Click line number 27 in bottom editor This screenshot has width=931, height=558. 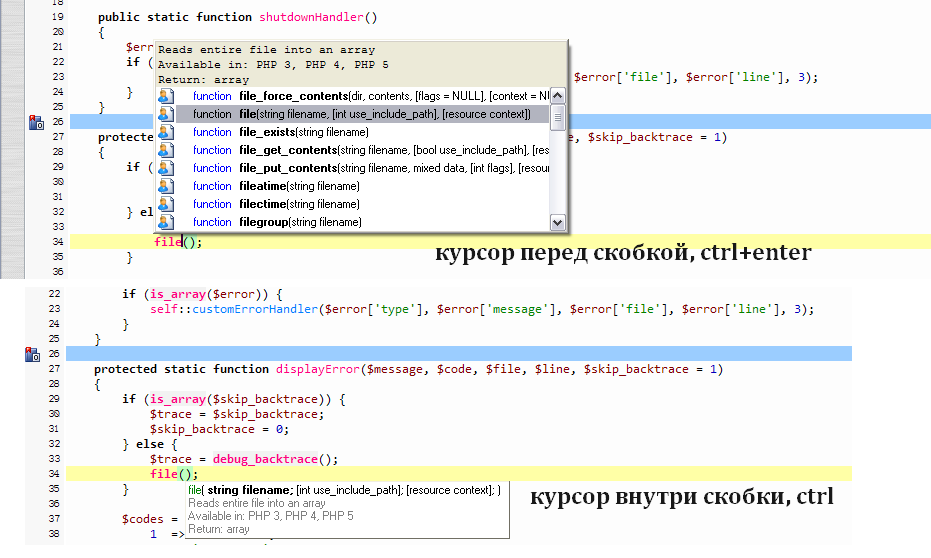point(54,369)
